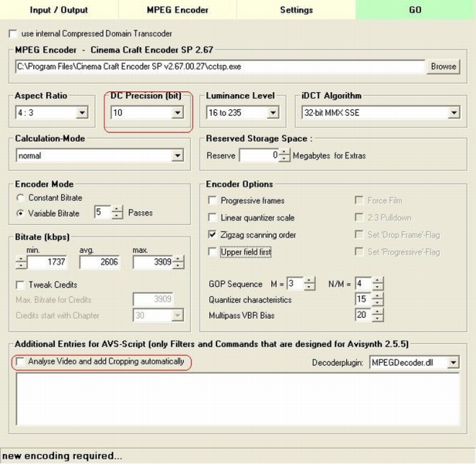This screenshot has height=464, width=476.
Task: Decrease reserved megabytes with down arrow
Action: (x=284, y=159)
